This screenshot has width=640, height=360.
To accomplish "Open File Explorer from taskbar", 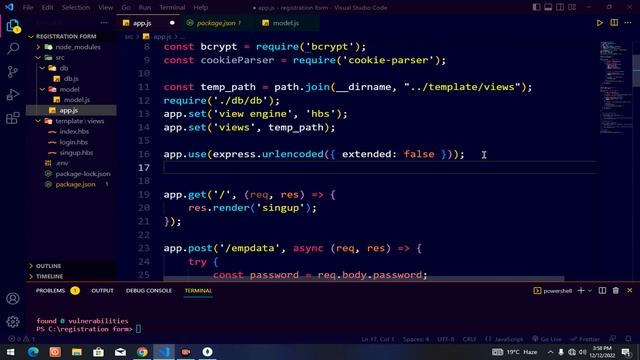I will (77, 352).
